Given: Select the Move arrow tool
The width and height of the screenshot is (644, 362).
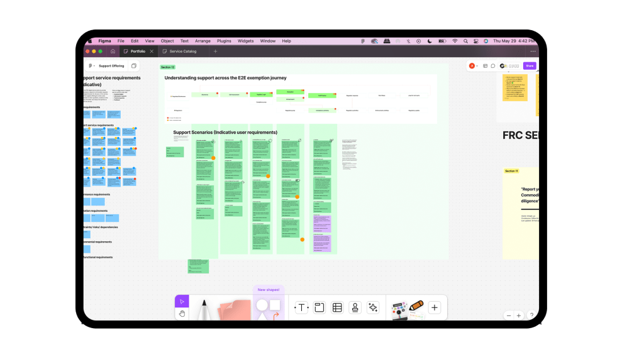Looking at the screenshot, I should [x=182, y=302].
